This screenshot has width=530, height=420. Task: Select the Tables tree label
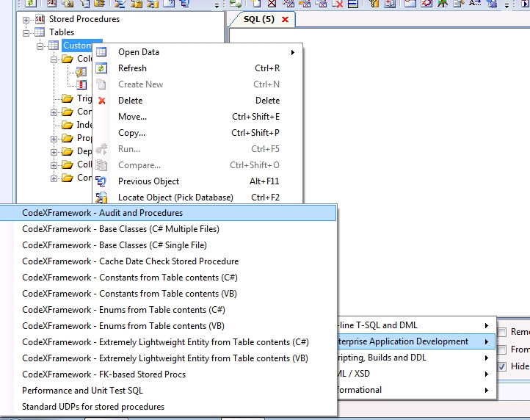coord(62,32)
